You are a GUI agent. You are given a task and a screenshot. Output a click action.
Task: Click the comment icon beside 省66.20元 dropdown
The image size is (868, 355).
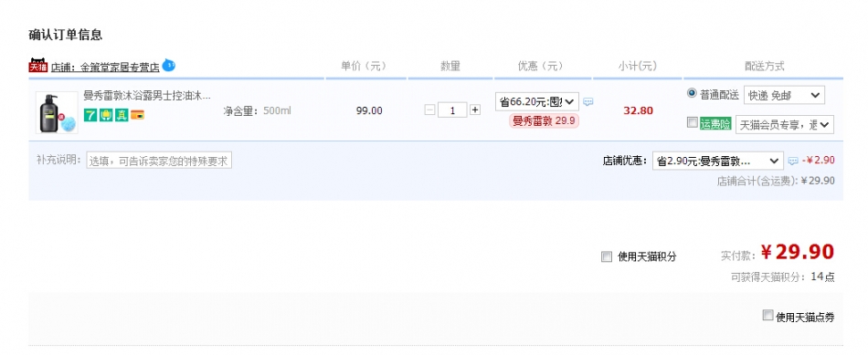588,101
